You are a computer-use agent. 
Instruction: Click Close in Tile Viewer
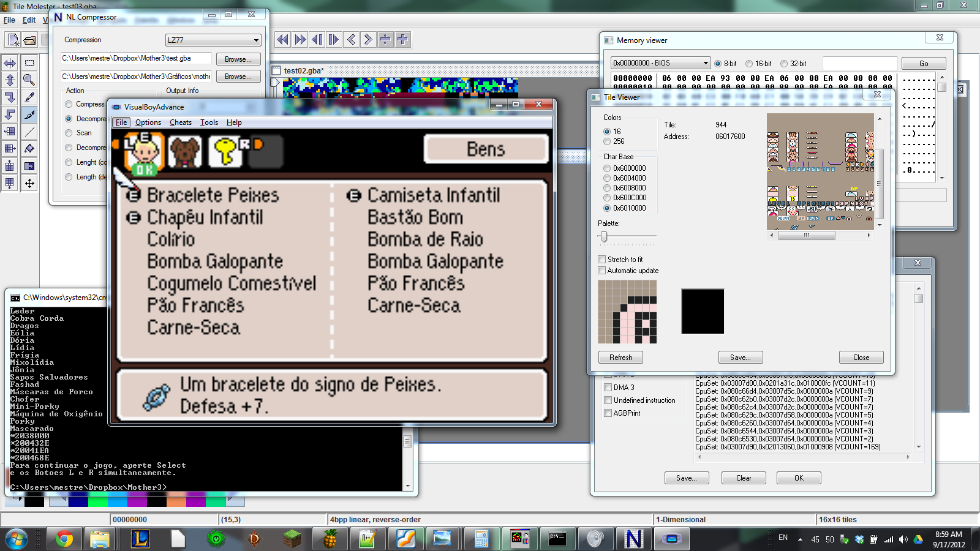pyautogui.click(x=861, y=358)
